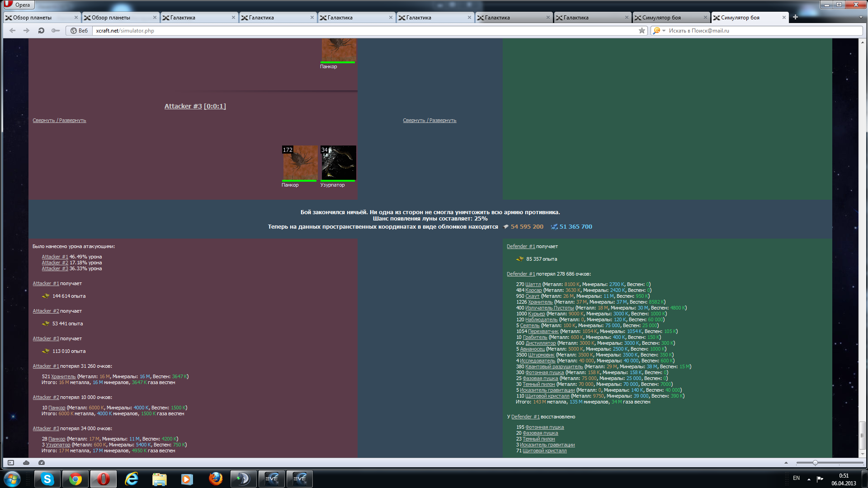This screenshot has width=868, height=488.
Task: Go forward with the browser forward arrow
Action: pyautogui.click(x=27, y=31)
